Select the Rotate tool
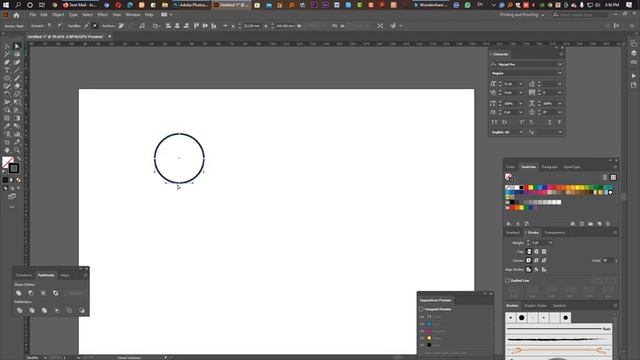The height and width of the screenshot is (360, 640). pyautogui.click(x=7, y=94)
